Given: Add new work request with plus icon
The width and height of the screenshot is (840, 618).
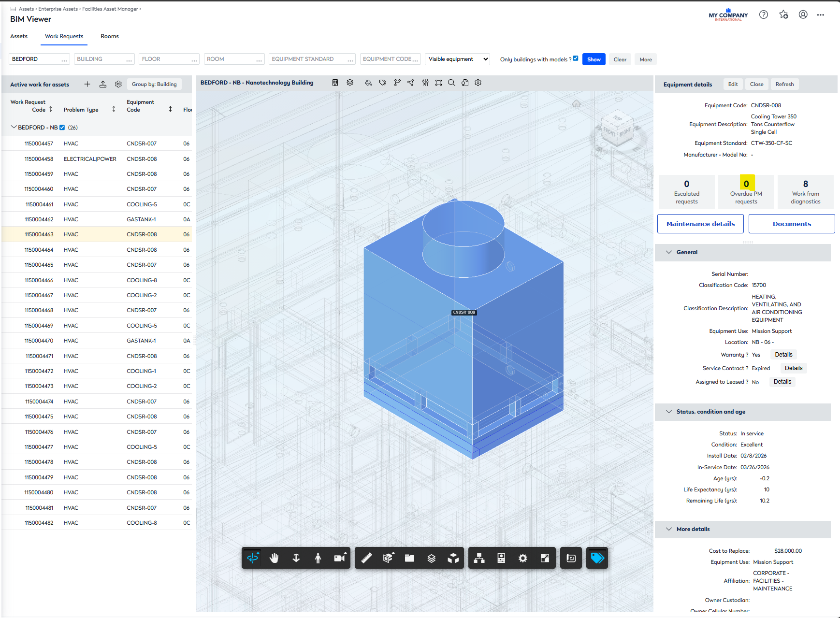Looking at the screenshot, I should pos(87,84).
